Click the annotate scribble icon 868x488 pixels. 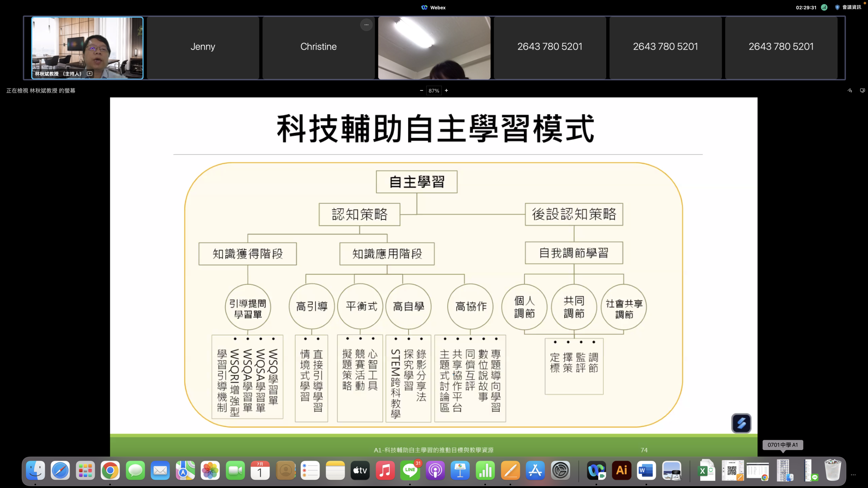click(850, 90)
